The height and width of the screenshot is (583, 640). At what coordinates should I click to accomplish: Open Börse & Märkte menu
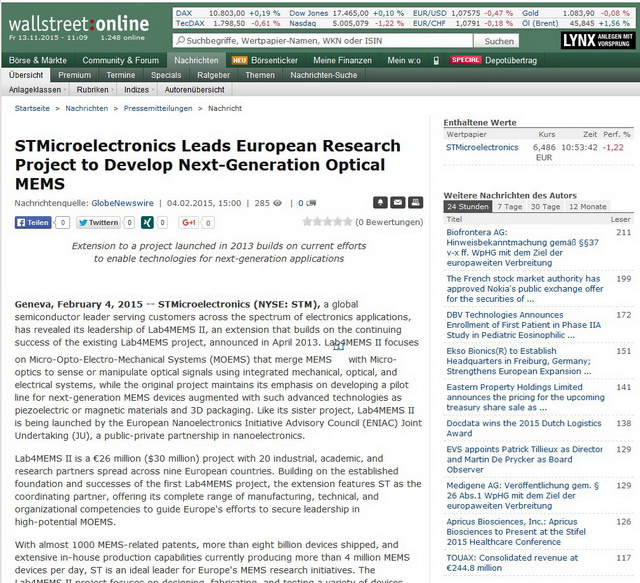click(x=38, y=60)
